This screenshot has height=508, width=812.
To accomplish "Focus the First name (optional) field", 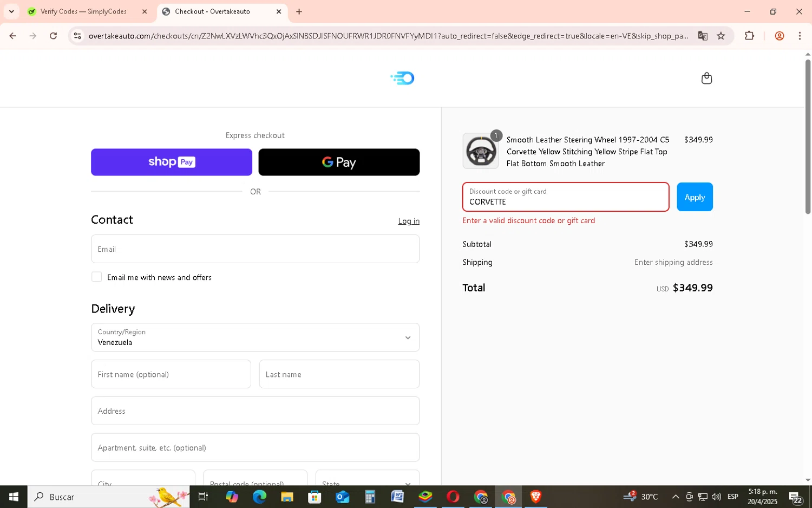I will pos(171,374).
